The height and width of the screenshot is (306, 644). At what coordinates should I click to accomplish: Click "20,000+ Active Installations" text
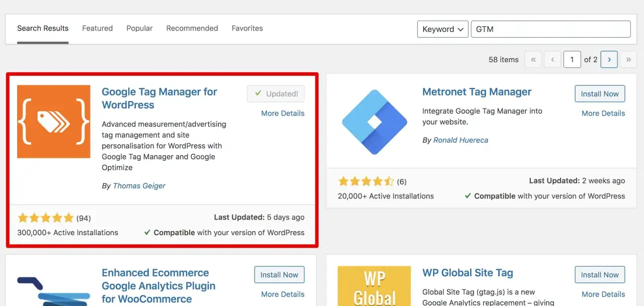point(386,196)
